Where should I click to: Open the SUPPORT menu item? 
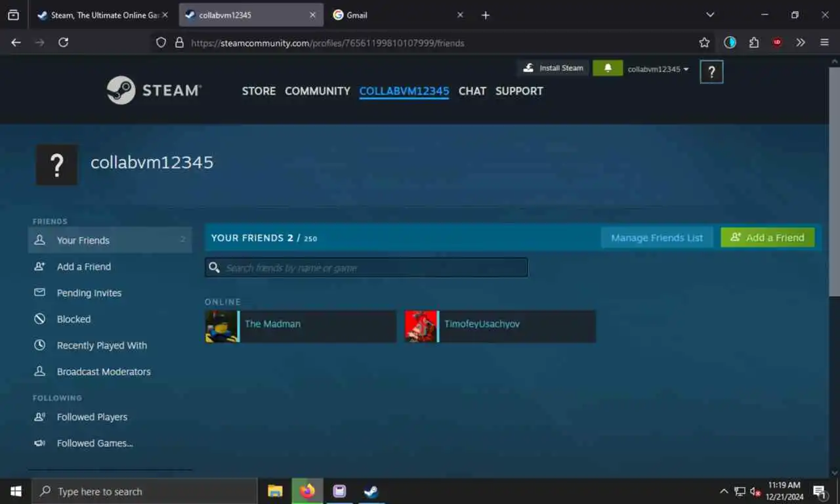[x=519, y=91]
